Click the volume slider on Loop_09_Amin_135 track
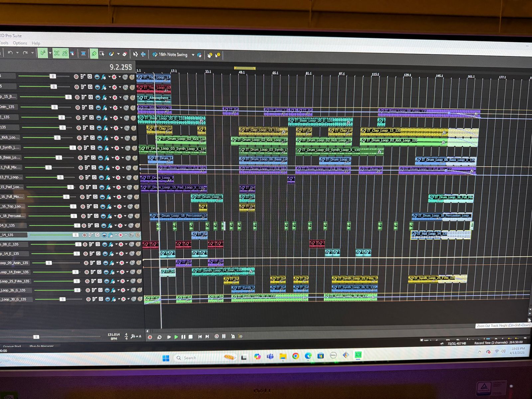 pos(49,263)
